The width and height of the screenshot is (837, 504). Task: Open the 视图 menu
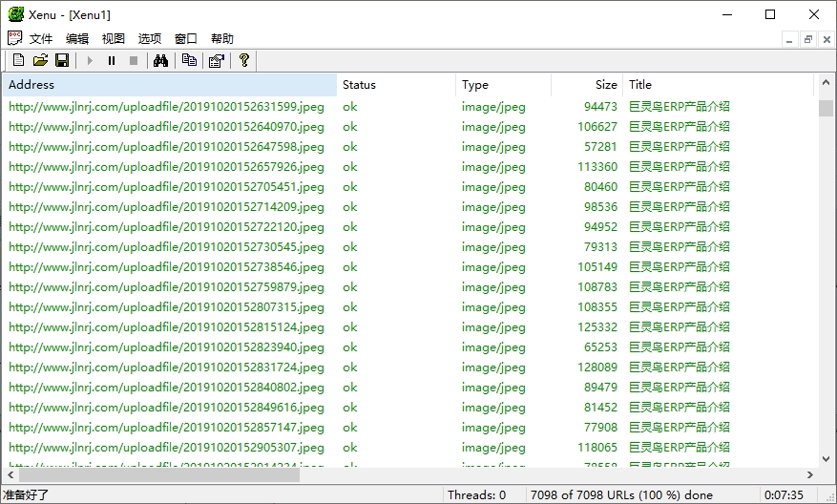(x=114, y=39)
